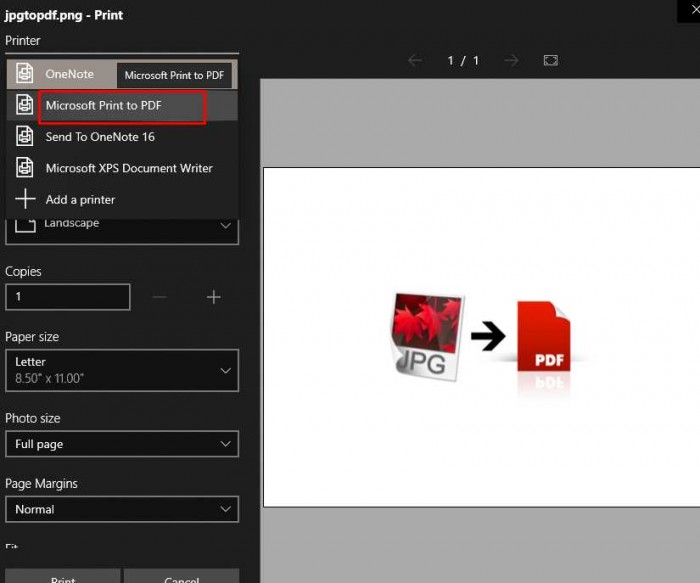700x583 pixels.
Task: Close the Print dialog
Action: pyautogui.click(x=693, y=10)
